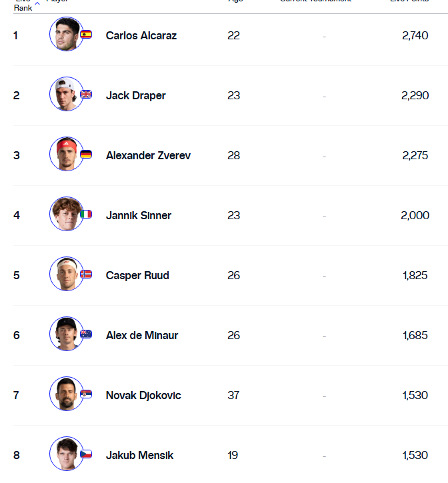Select Casper Ruud's player portrait

(66, 274)
